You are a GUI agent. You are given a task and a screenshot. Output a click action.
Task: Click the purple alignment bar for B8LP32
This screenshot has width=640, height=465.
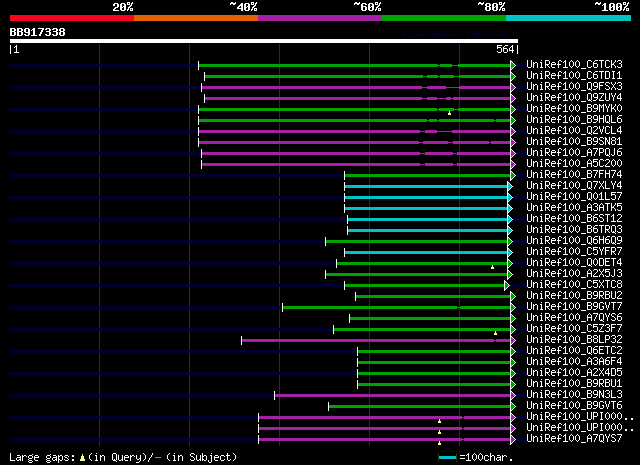376,340
